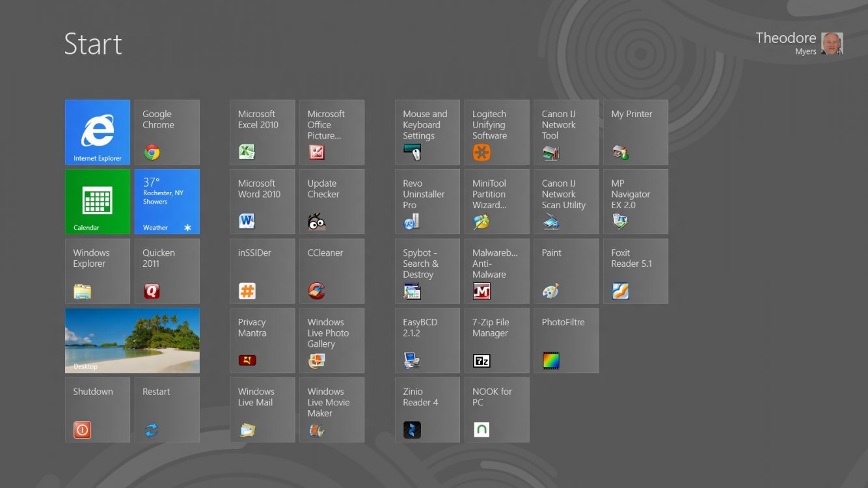The height and width of the screenshot is (488, 868).
Task: Open the My Printer tile
Action: pyautogui.click(x=636, y=132)
